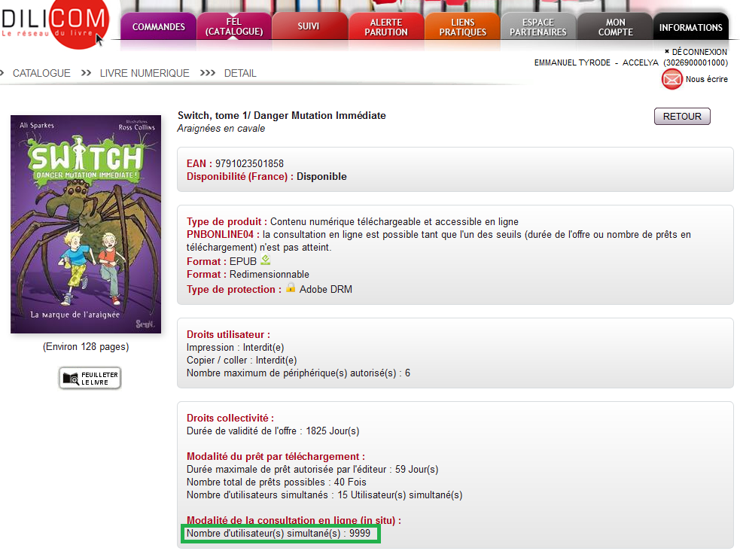Image resolution: width=740 pixels, height=560 pixels.
Task: Click the Switch book cover thumbnail
Action: 85,224
